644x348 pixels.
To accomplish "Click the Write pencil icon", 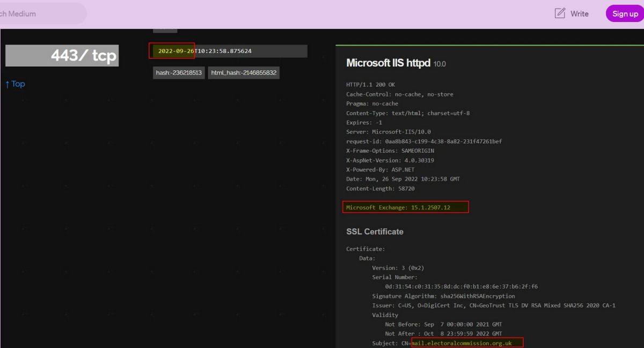I will pos(560,13).
